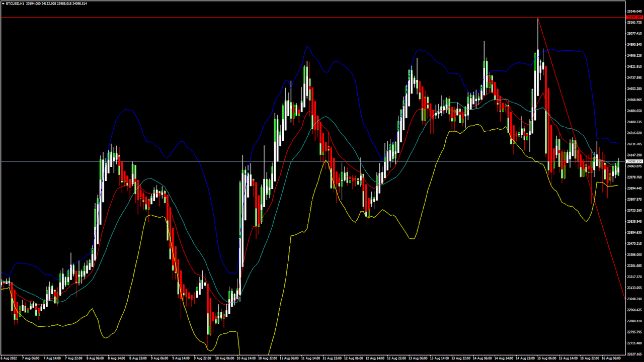Screen dimensions: 644x362
Task: Click the 10 Aug 14:00 time label
Action: [247, 358]
